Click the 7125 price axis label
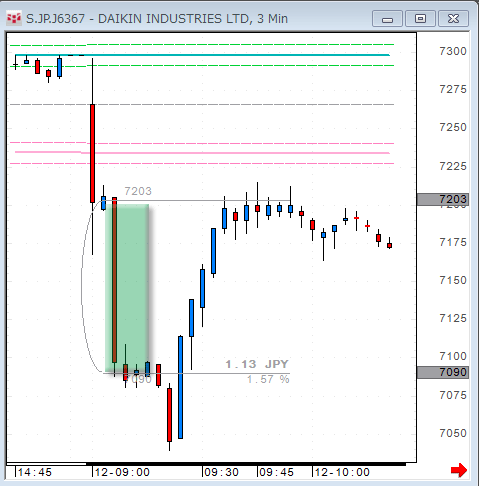 tap(453, 318)
